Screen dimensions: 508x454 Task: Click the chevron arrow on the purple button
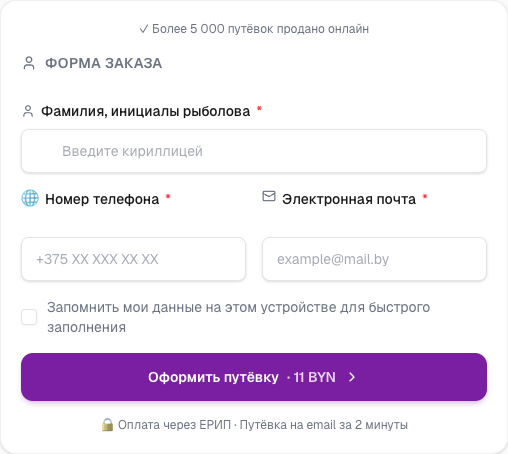(x=352, y=377)
